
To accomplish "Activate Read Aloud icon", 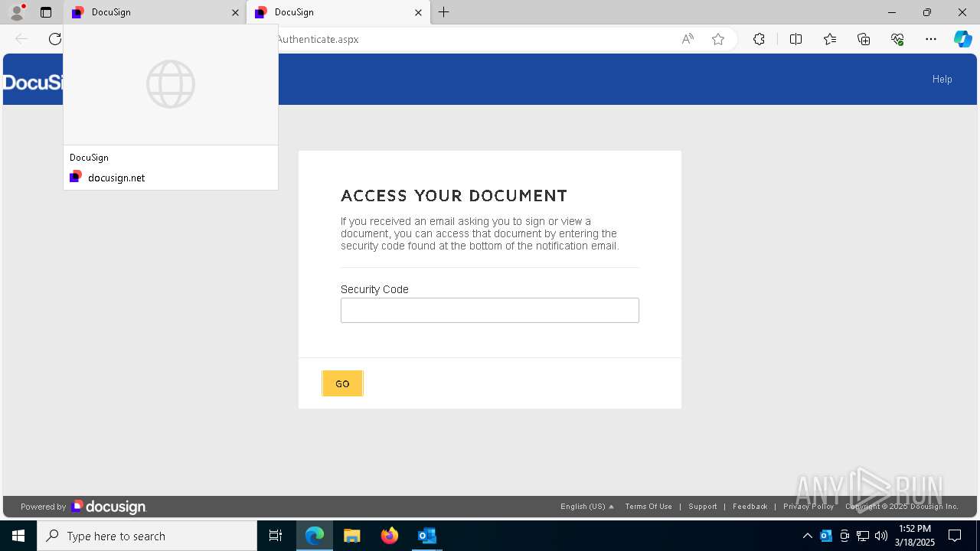I will click(688, 39).
